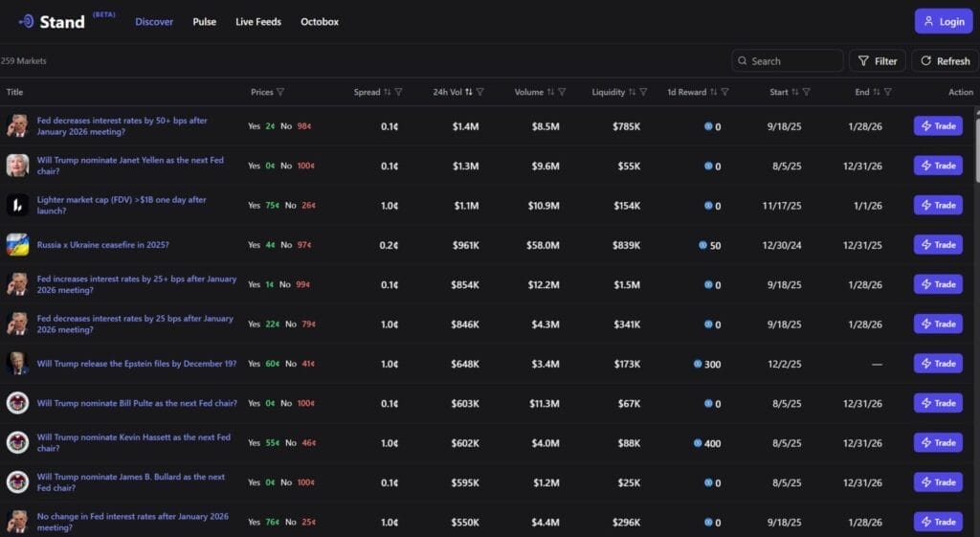This screenshot has height=537, width=980.
Task: Sort by Liquidity column arrows
Action: [x=632, y=92]
